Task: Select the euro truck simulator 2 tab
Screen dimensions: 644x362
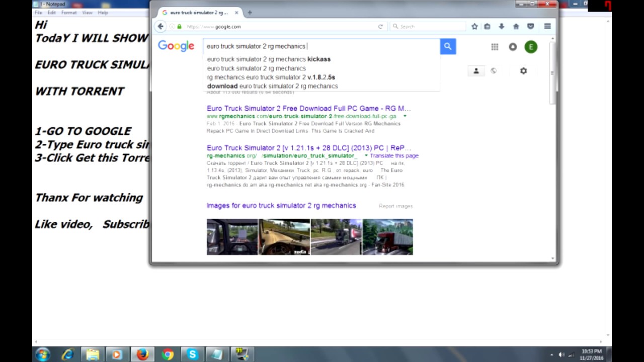Action: pos(199,13)
